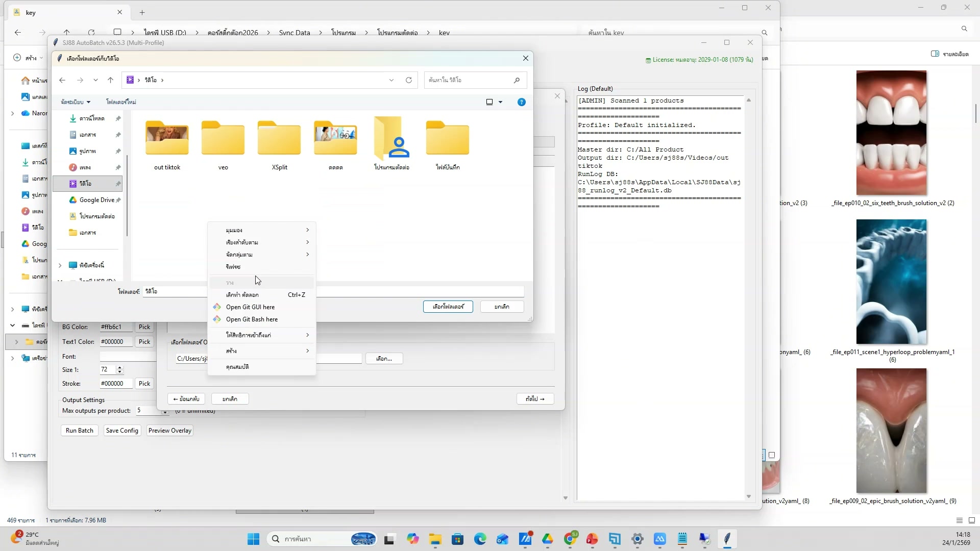Select รีเฟรช in the context menu
Image resolution: width=980 pixels, height=551 pixels.
coord(233,267)
